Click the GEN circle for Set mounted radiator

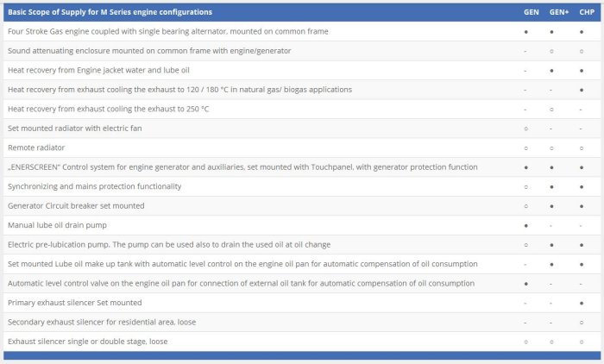pos(525,129)
